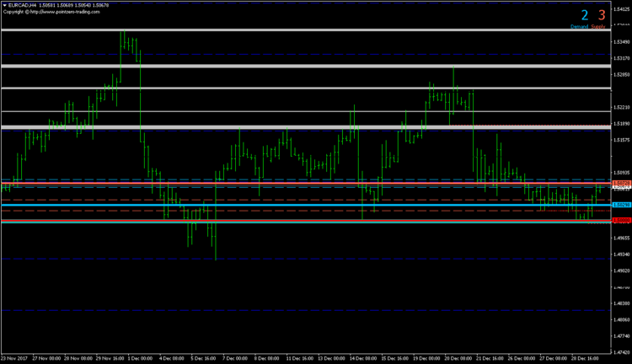Click the blue 1.50298 price tag
The height and width of the screenshot is (364, 632).
[x=622, y=206]
